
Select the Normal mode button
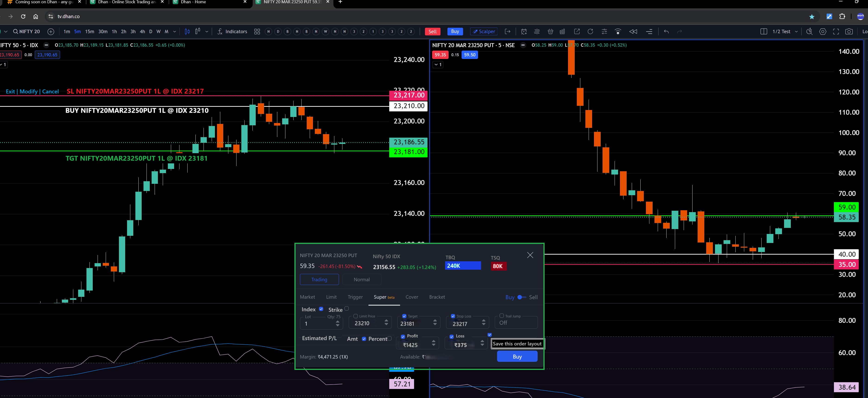362,279
